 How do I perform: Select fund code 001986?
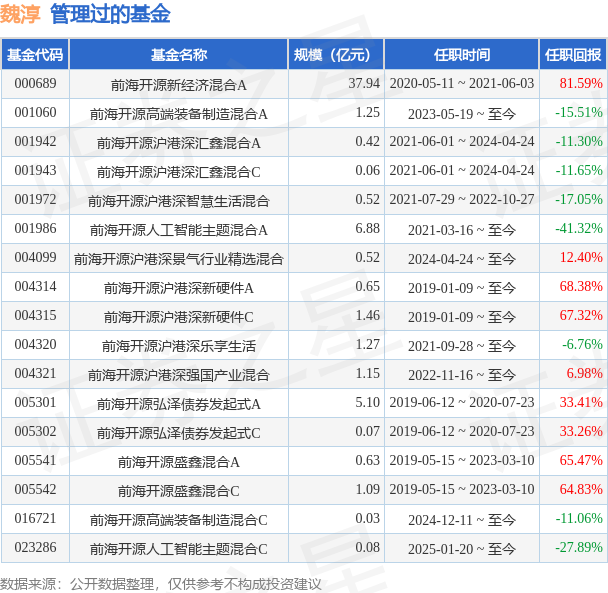click(x=35, y=228)
